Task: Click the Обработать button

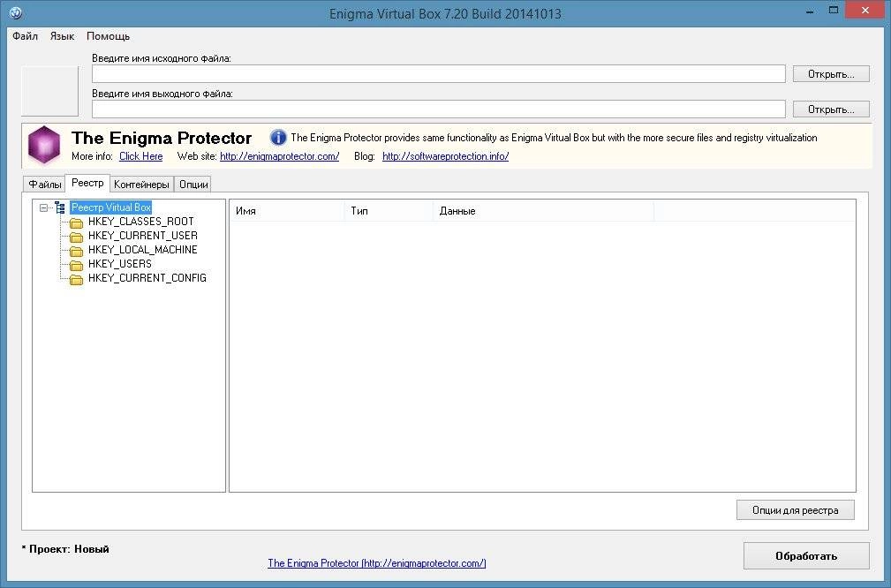Action: [806, 555]
